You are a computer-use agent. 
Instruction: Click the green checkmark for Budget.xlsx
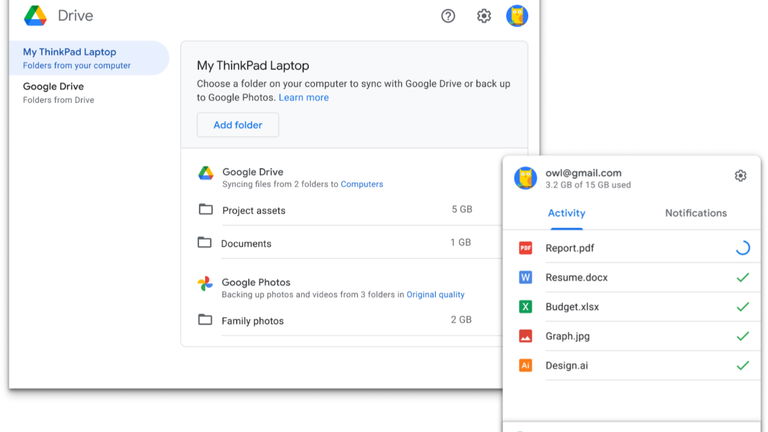tap(743, 307)
